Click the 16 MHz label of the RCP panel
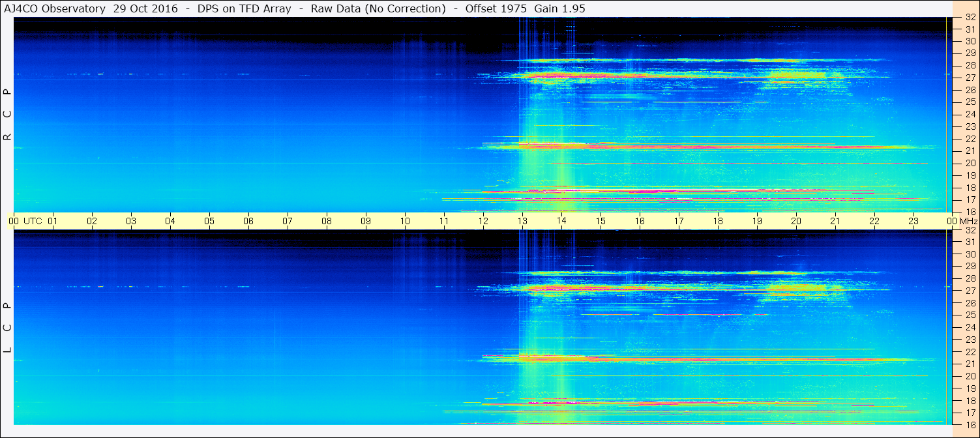This screenshot has height=438, width=980. 970,212
